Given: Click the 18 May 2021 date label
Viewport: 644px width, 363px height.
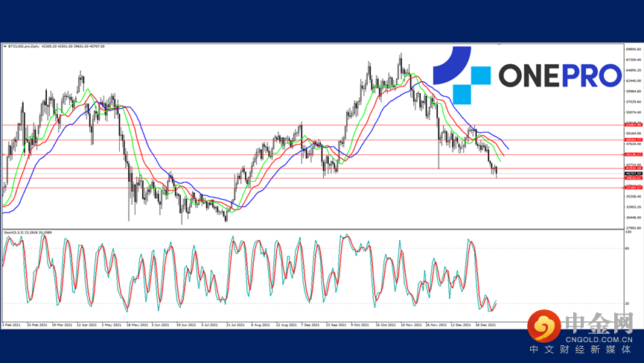Looking at the screenshot, I should 137,325.
